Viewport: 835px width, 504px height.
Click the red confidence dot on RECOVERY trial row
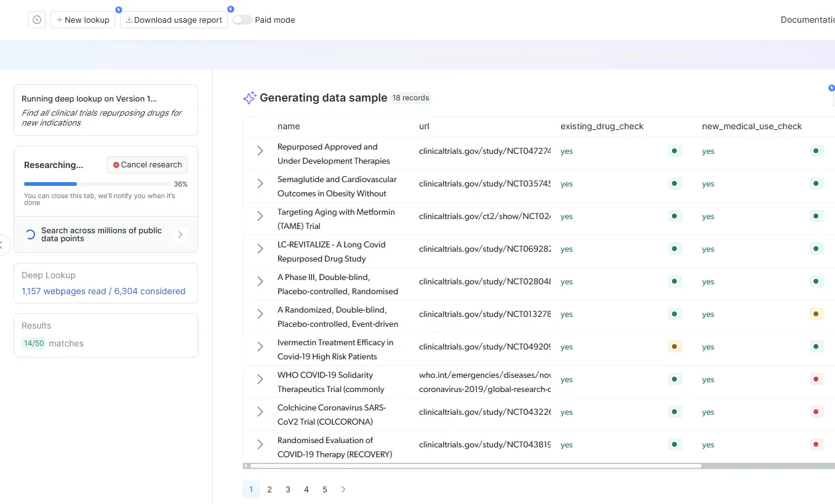pyautogui.click(x=816, y=444)
